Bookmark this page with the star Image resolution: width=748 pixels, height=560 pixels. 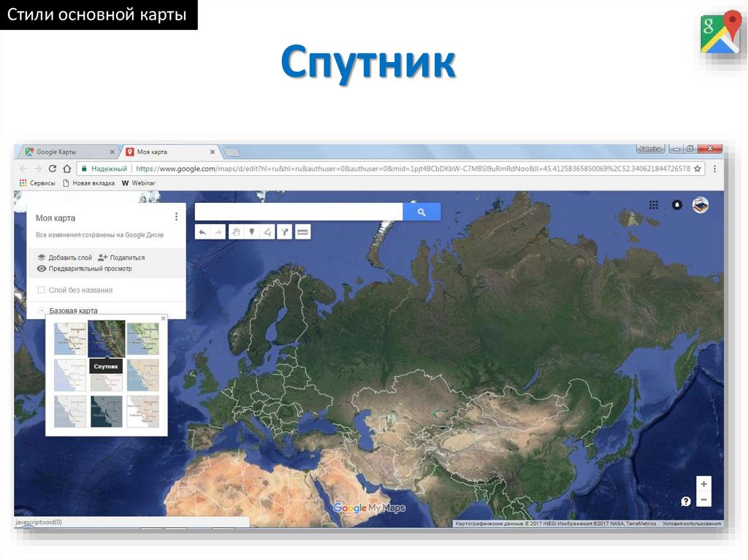(x=698, y=169)
